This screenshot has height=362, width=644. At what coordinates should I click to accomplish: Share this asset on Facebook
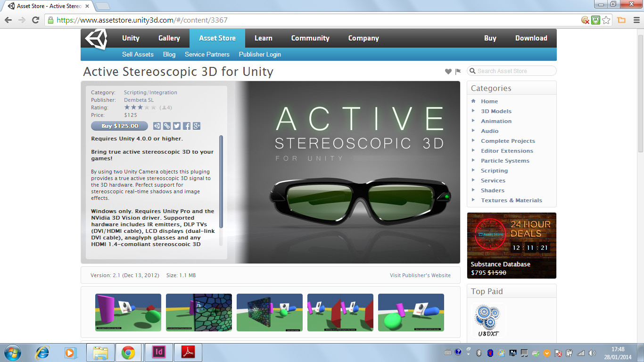pos(187,126)
